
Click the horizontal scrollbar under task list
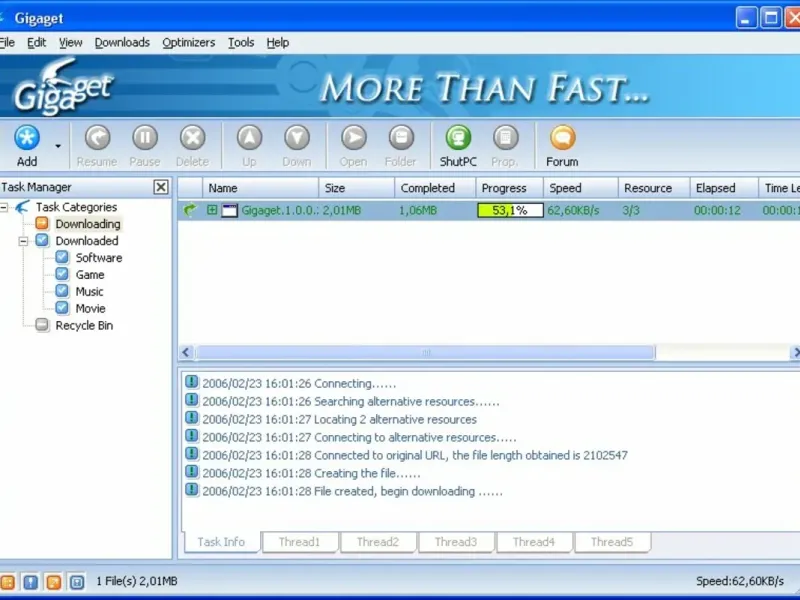pos(425,353)
